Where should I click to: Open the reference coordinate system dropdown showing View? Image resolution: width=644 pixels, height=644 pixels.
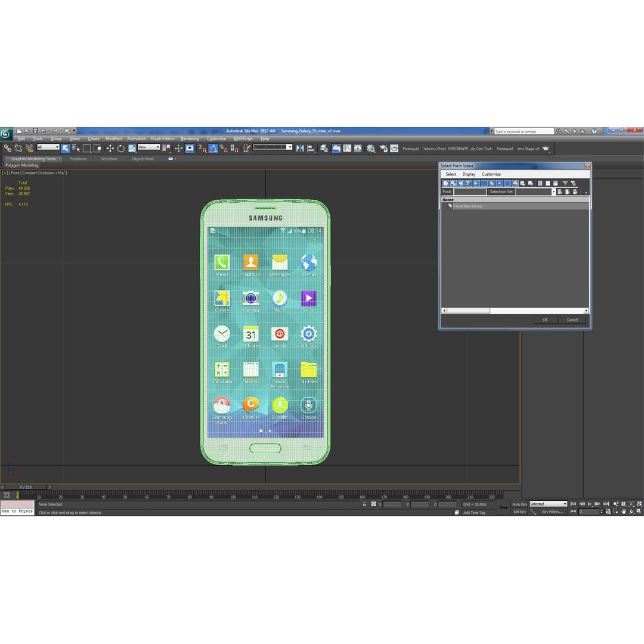(x=148, y=147)
